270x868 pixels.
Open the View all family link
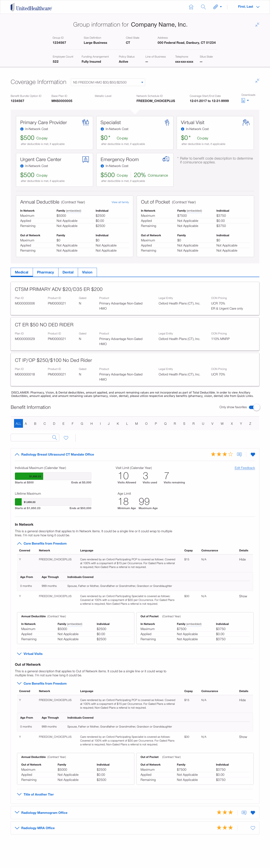pyautogui.click(x=120, y=202)
